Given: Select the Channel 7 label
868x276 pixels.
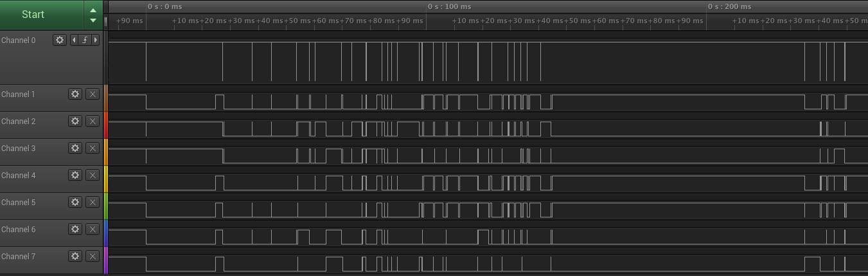Looking at the screenshot, I should [x=19, y=257].
